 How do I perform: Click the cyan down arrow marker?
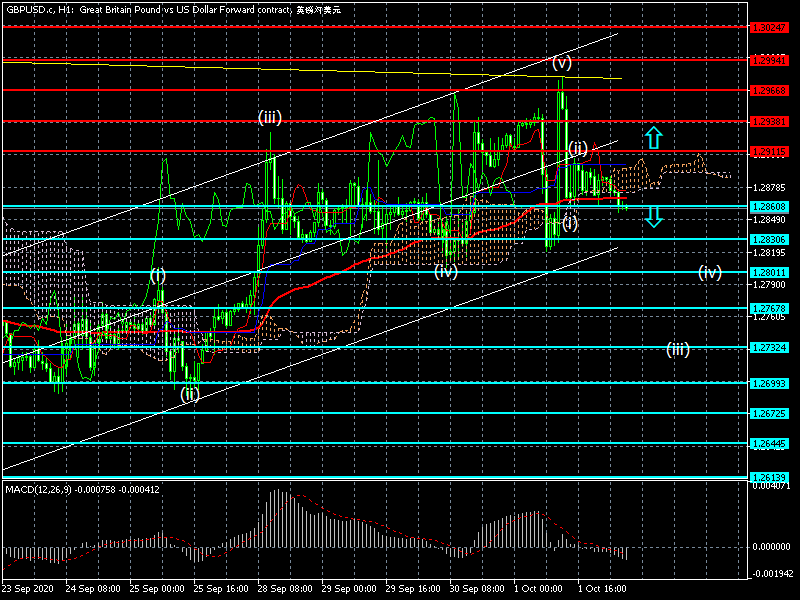click(652, 216)
